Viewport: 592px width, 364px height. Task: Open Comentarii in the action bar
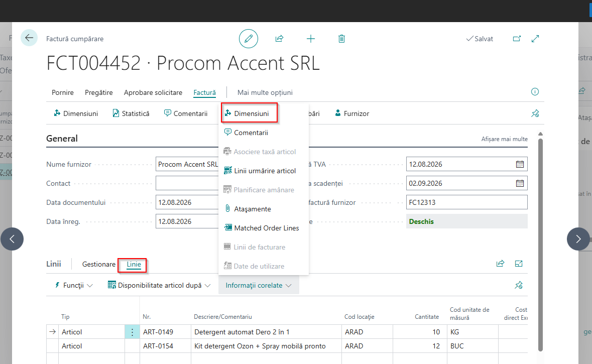(186, 113)
